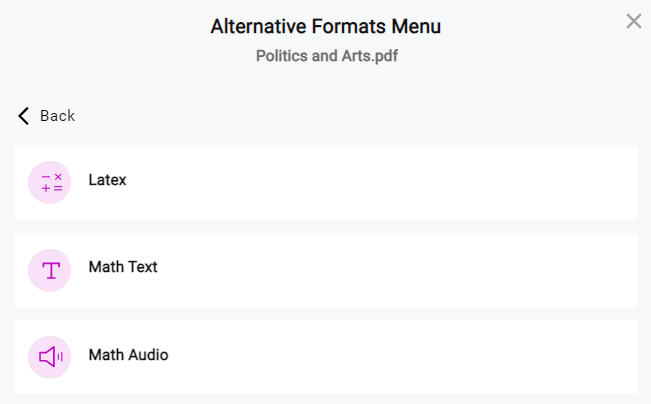The height and width of the screenshot is (404, 651).
Task: Click the far right end of the Math Audio row
Action: click(623, 357)
